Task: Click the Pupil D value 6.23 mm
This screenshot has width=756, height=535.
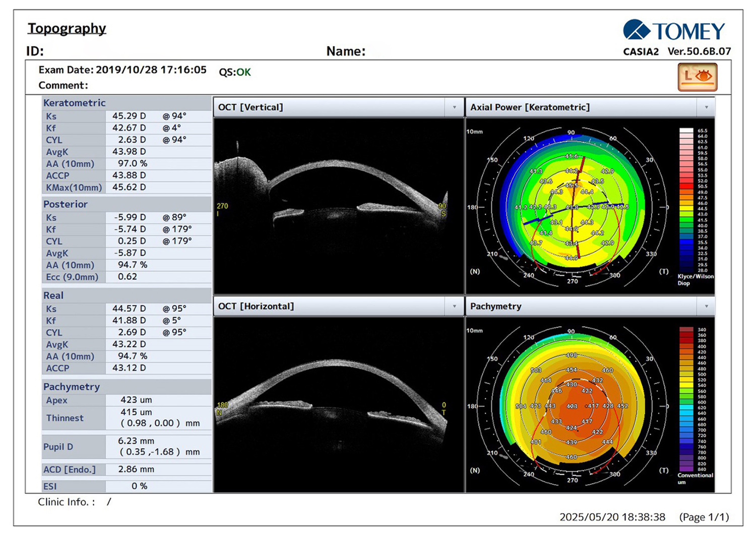Action: pyautogui.click(x=136, y=441)
